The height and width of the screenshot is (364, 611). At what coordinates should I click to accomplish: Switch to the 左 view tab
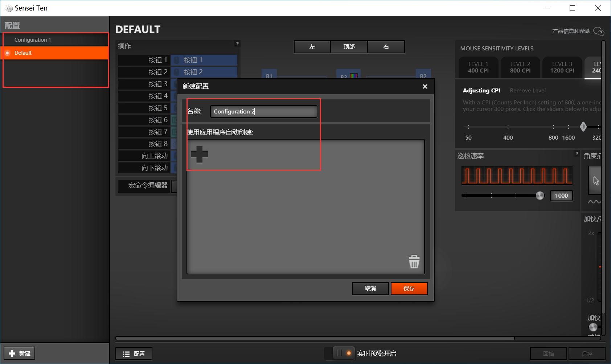tap(312, 47)
